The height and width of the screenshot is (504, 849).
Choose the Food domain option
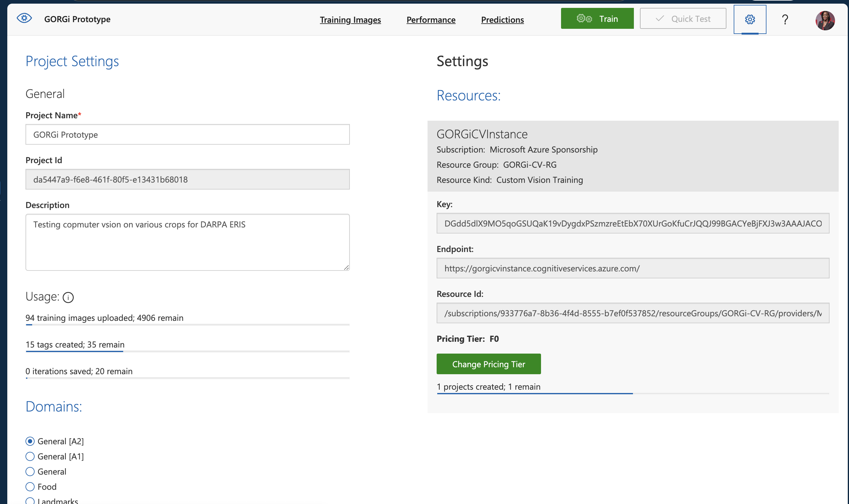pos(30,487)
